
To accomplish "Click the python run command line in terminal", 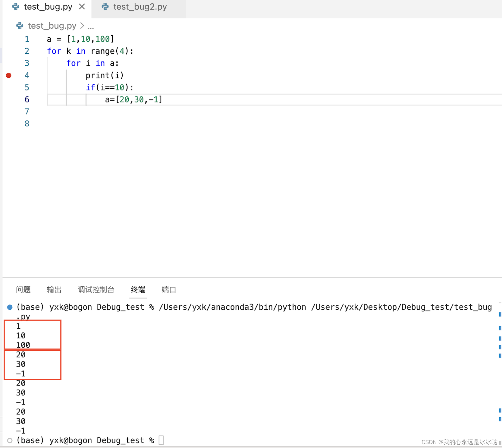I will [254, 312].
